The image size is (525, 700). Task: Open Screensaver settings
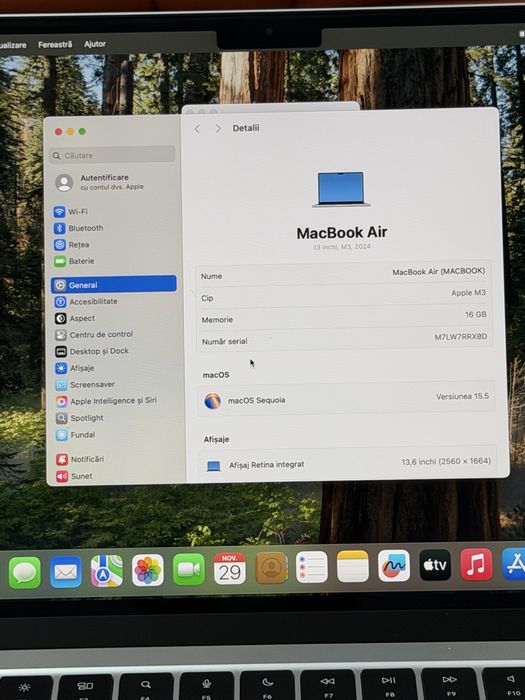tap(85, 384)
